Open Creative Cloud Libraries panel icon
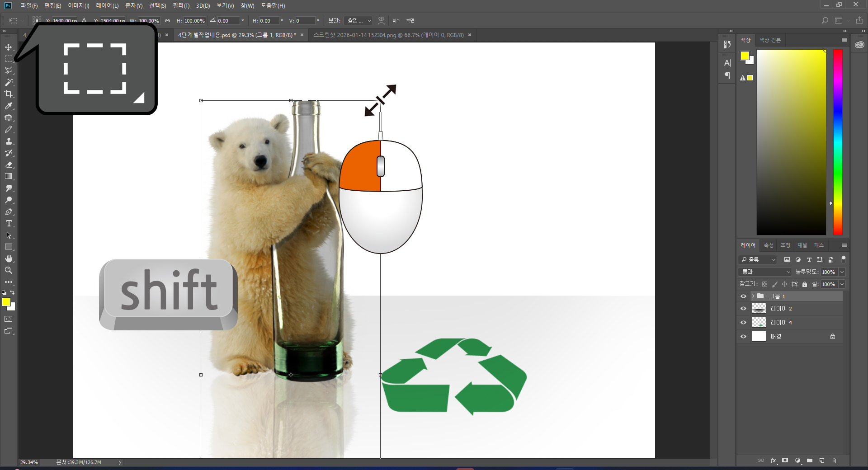Image resolution: width=868 pixels, height=470 pixels. coord(859,44)
